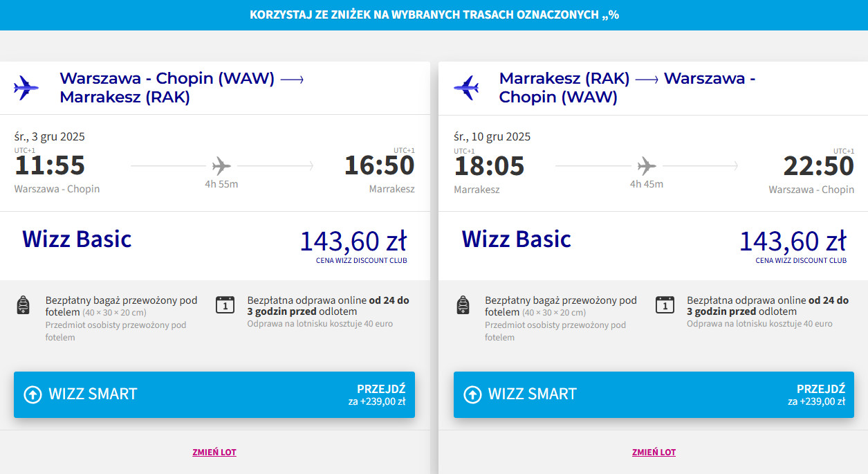Image resolution: width=868 pixels, height=474 pixels.
Task: Click the return flight 143,60 zł price
Action: point(793,241)
